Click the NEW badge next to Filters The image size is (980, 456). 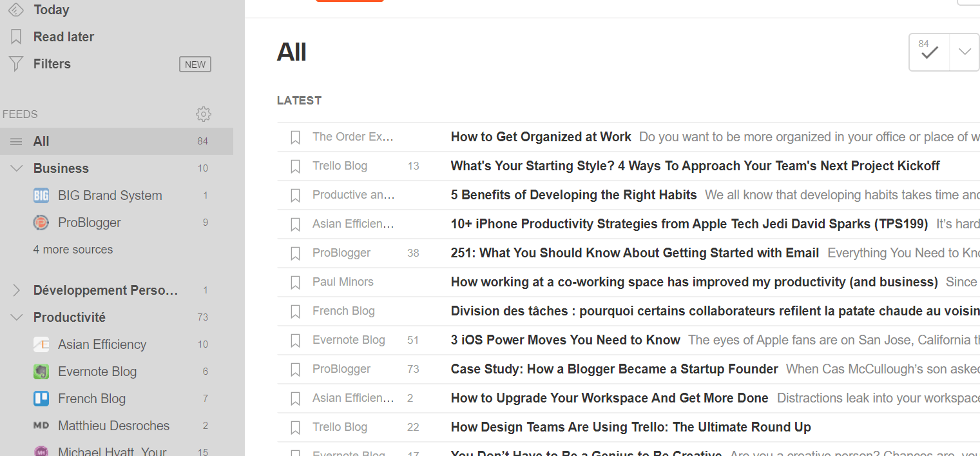pyautogui.click(x=195, y=64)
